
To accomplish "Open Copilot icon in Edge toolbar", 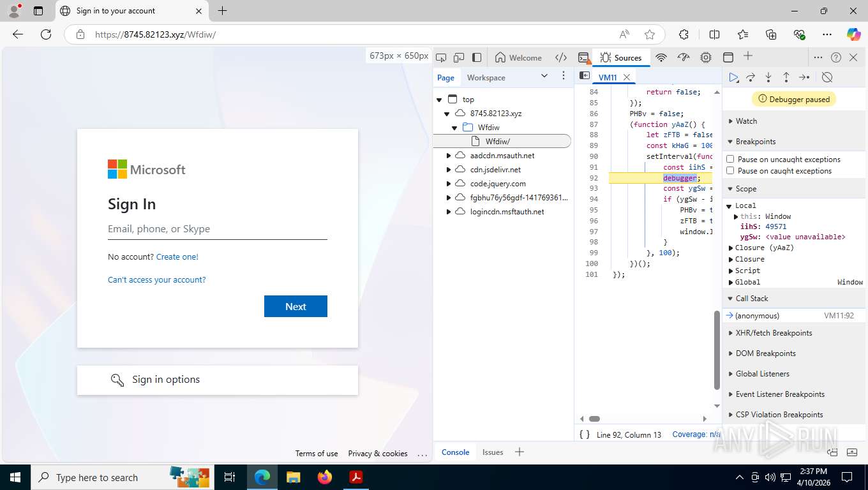I will click(x=853, y=34).
